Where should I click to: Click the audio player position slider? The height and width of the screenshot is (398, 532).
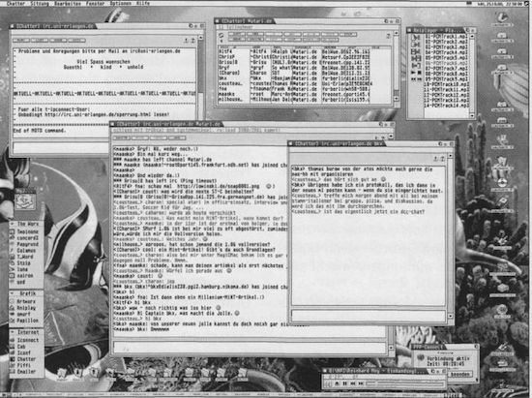click(405, 383)
